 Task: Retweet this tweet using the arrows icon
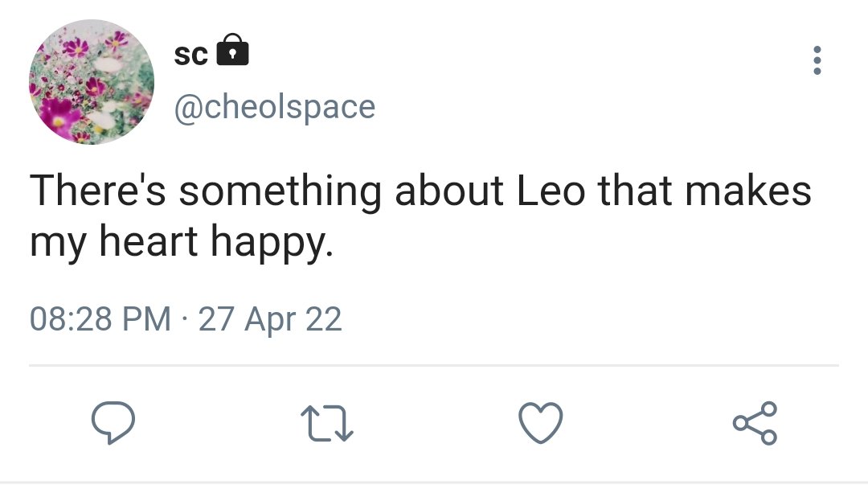point(326,422)
